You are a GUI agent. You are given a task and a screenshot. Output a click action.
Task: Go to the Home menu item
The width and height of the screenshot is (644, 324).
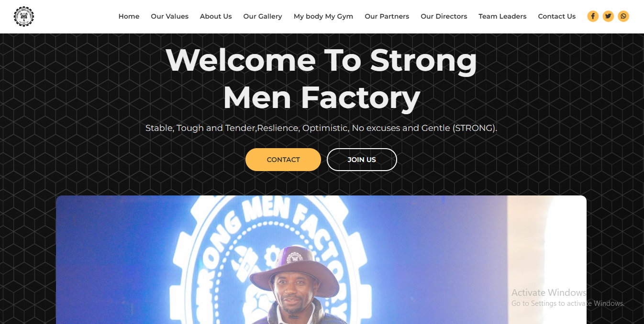[x=129, y=16]
